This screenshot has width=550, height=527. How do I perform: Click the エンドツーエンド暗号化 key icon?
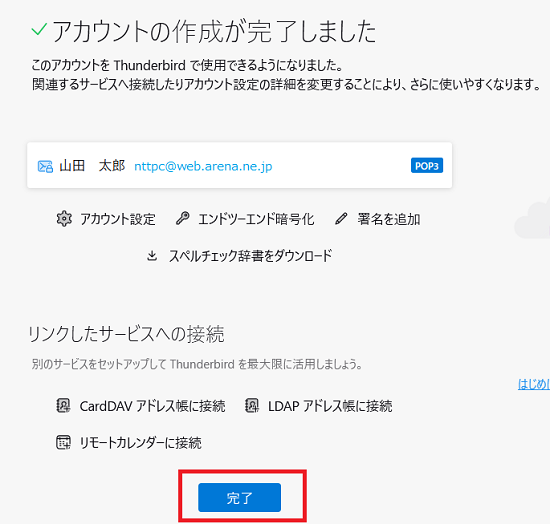pyautogui.click(x=182, y=219)
